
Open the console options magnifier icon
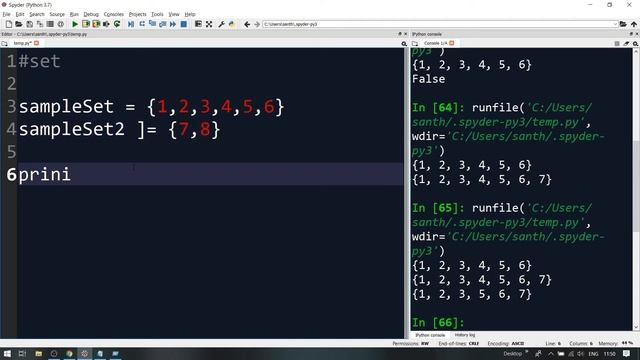pyautogui.click(x=636, y=43)
